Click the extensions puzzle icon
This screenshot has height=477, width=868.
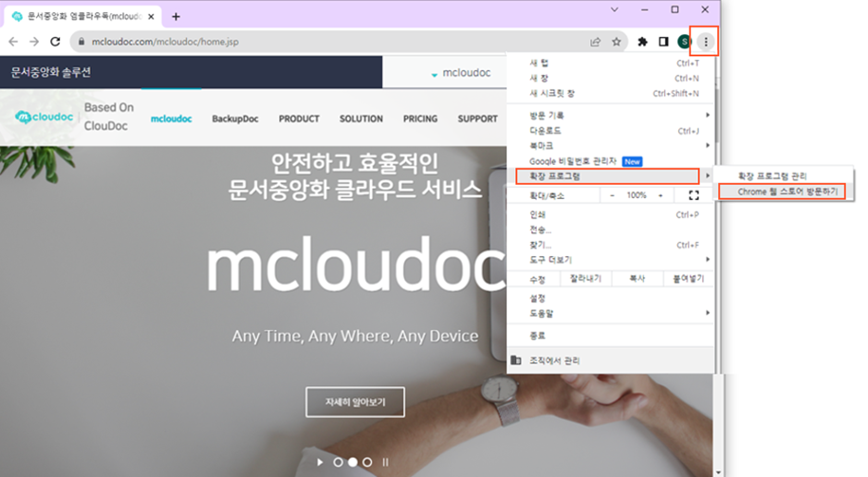(642, 42)
